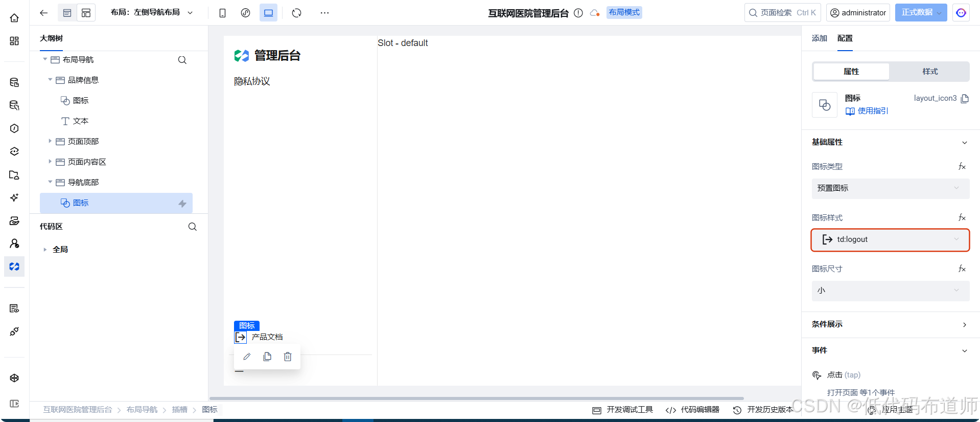Switch to the 配置 tab
The height and width of the screenshot is (422, 980).
click(845, 38)
